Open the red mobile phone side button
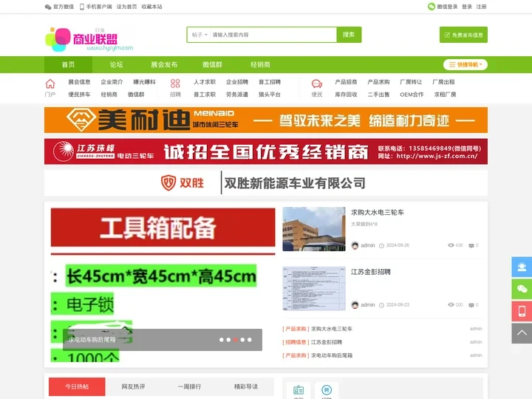 point(522,311)
